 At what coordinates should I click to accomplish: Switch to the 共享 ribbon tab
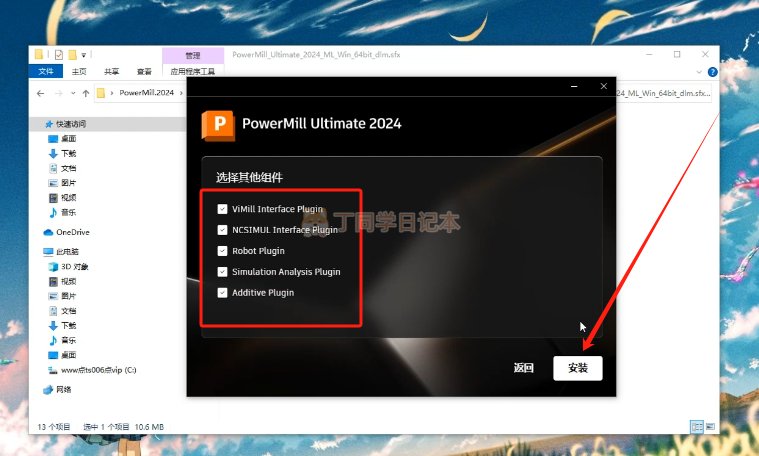point(111,71)
